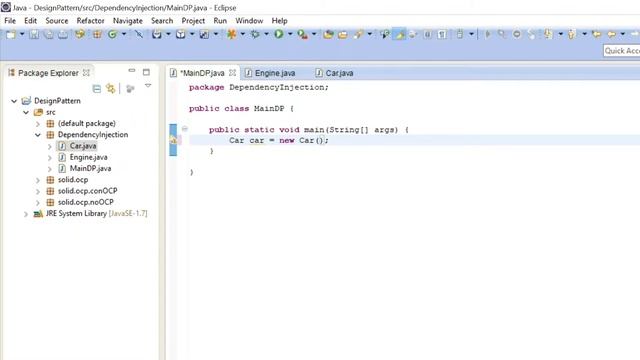
Task: Select Car.java in Package Explorer
Action: (83, 146)
